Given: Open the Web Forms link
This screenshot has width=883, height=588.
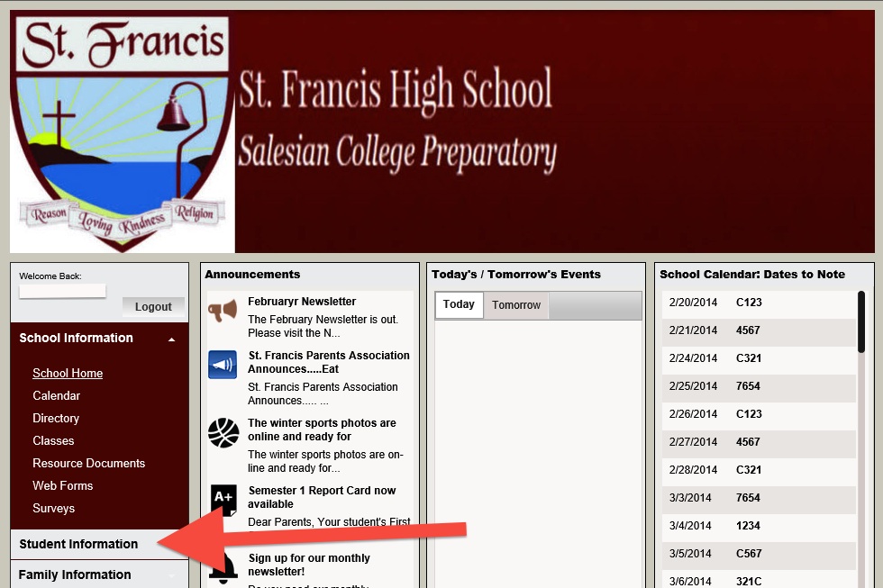Looking at the screenshot, I should [62, 485].
